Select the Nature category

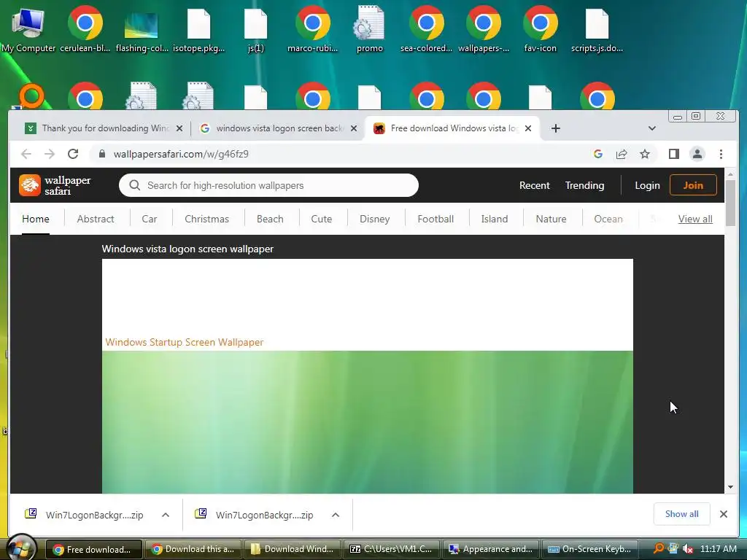[551, 219]
